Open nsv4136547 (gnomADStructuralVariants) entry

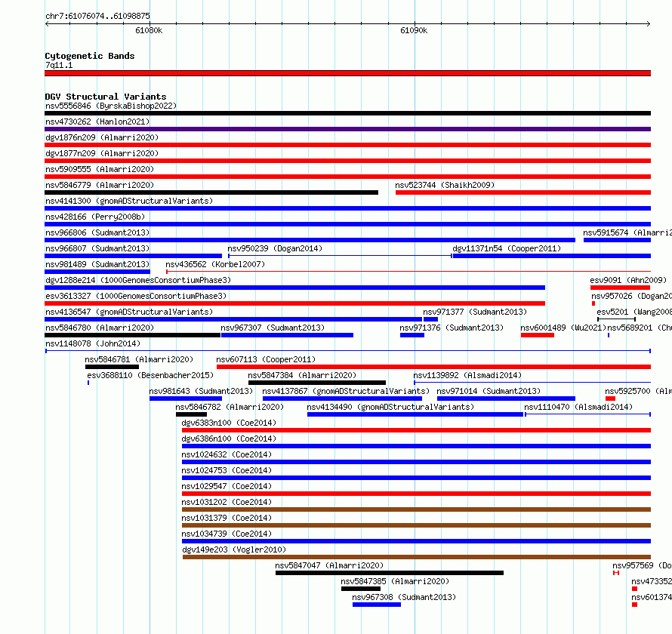(129, 312)
